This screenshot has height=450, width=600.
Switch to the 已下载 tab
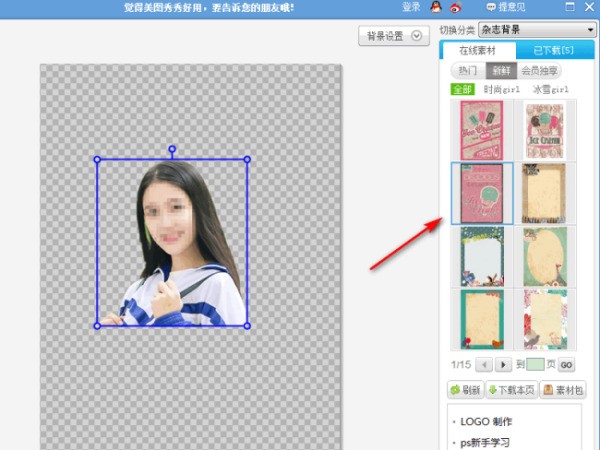[552, 51]
